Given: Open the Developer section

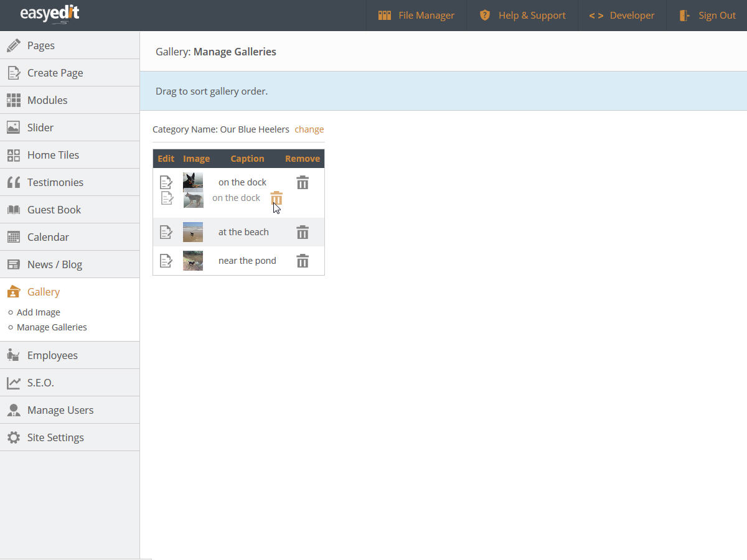Looking at the screenshot, I should tap(622, 16).
